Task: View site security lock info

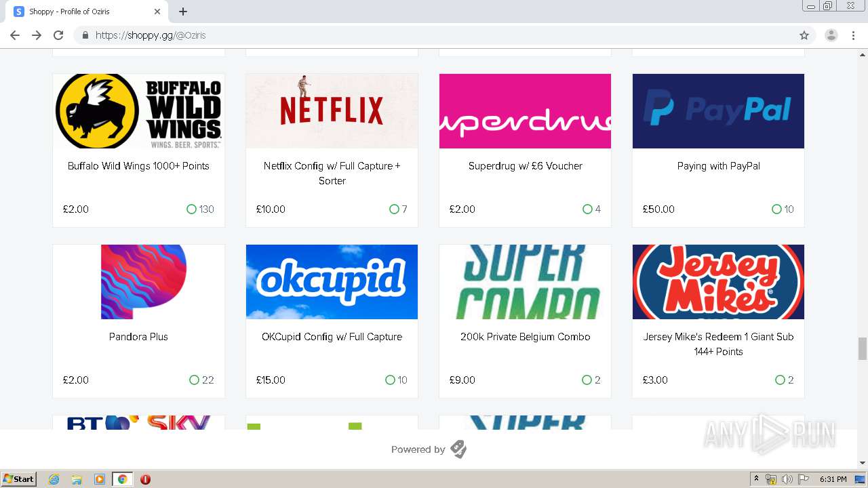Action: [85, 35]
